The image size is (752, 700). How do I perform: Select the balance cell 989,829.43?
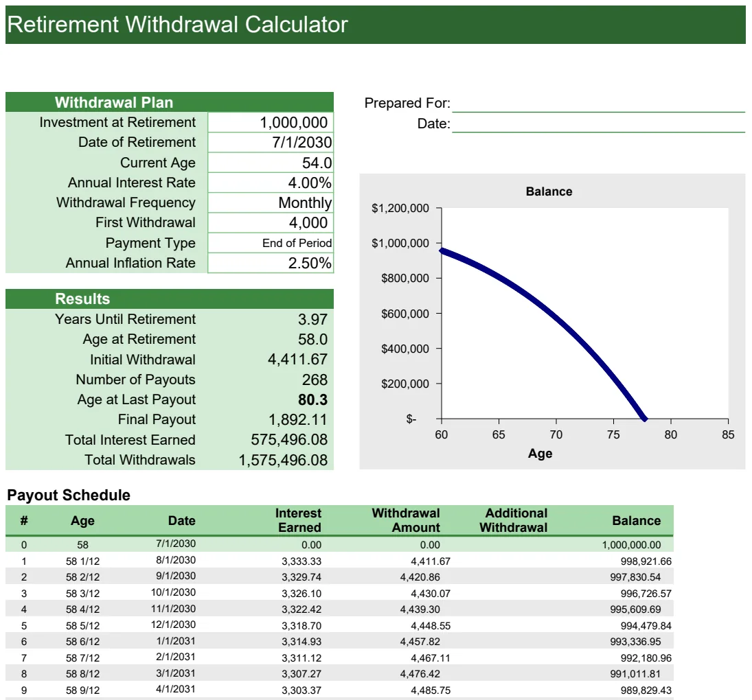pos(646,690)
